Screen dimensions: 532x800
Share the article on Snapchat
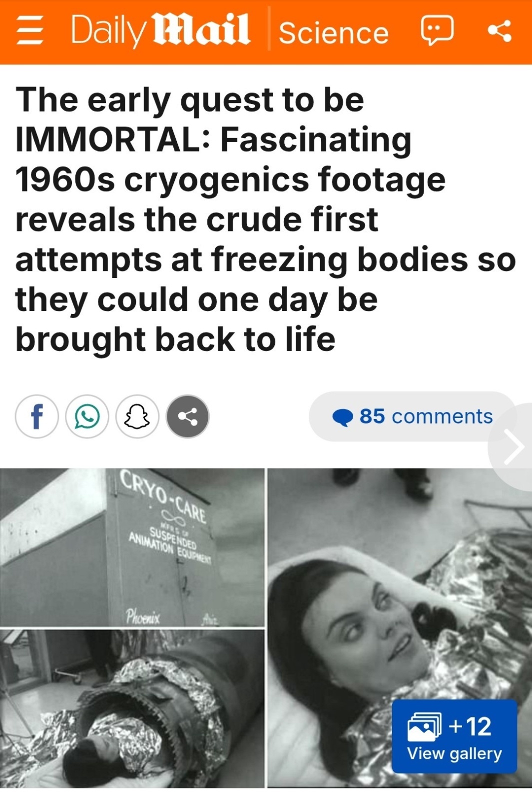coord(137,416)
